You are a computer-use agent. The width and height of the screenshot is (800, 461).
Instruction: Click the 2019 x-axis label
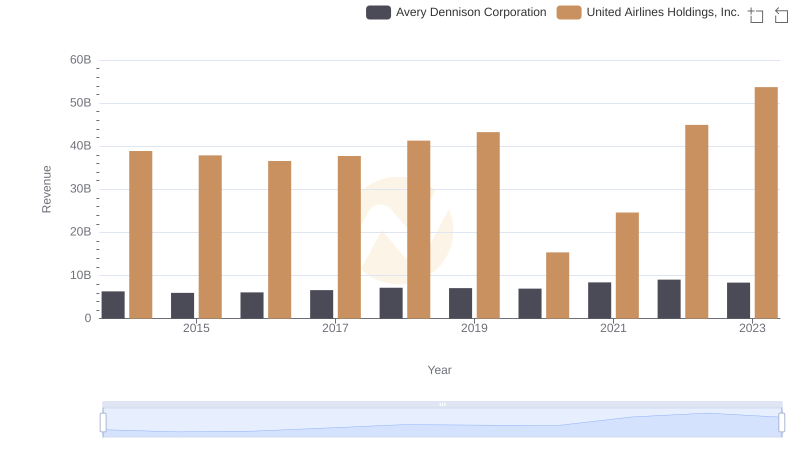pyautogui.click(x=474, y=328)
